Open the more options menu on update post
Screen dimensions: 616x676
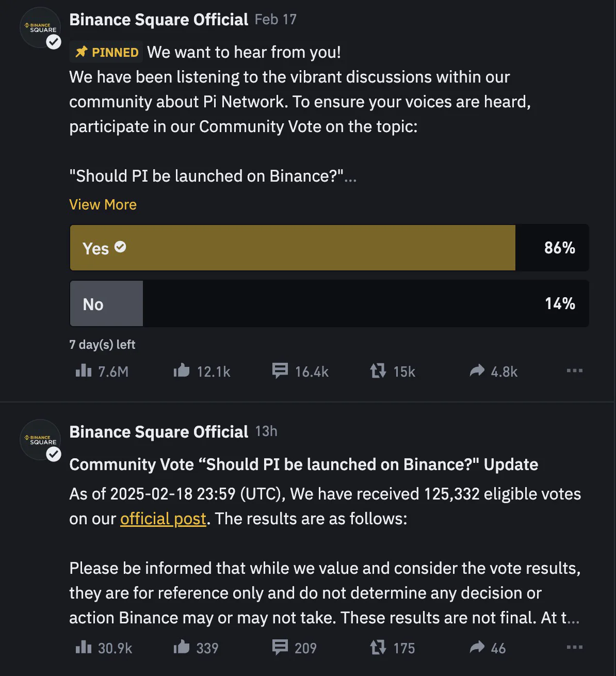[x=574, y=647]
